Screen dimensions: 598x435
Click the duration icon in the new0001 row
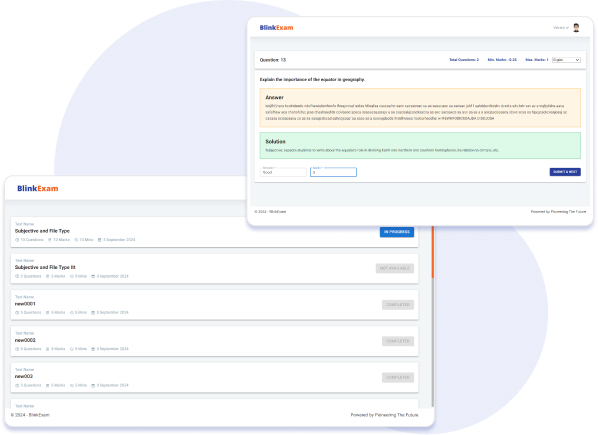pos(72,313)
